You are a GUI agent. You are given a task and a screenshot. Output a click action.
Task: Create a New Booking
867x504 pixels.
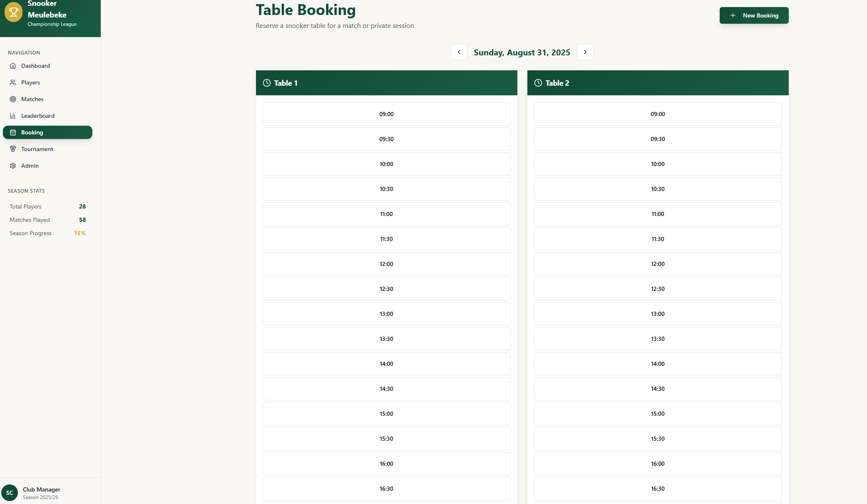coord(754,15)
